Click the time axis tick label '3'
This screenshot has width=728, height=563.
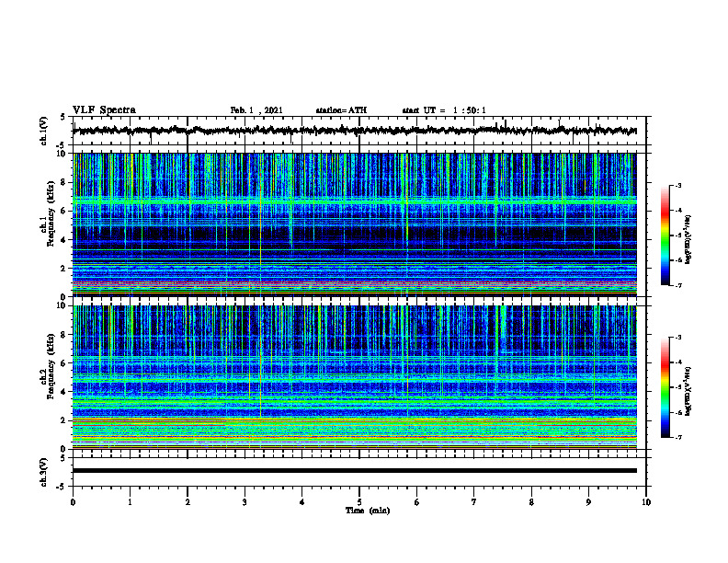[245, 502]
